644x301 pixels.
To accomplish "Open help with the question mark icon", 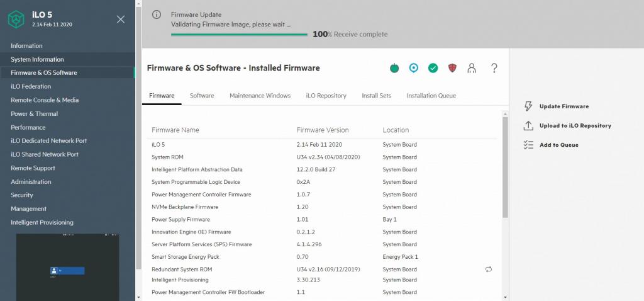I will click(x=494, y=68).
